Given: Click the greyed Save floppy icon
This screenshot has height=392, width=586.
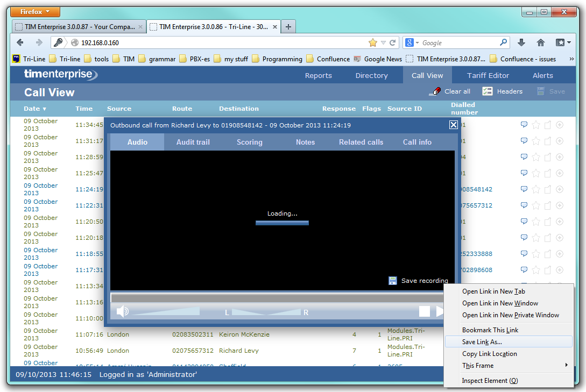Looking at the screenshot, I should tap(540, 91).
